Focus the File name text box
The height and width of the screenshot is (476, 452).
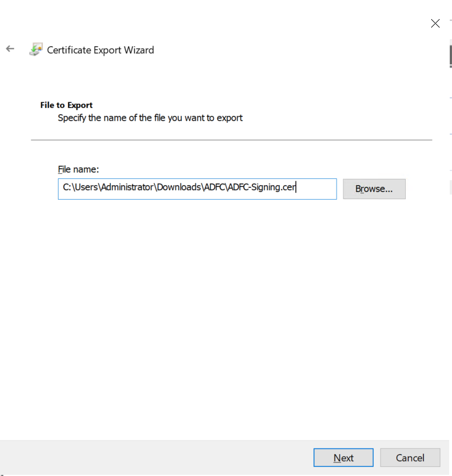[197, 189]
